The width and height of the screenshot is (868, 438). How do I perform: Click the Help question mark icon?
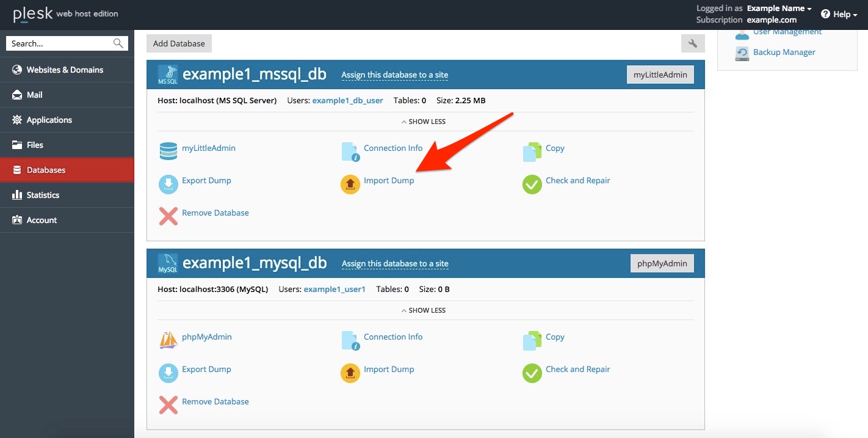825,14
